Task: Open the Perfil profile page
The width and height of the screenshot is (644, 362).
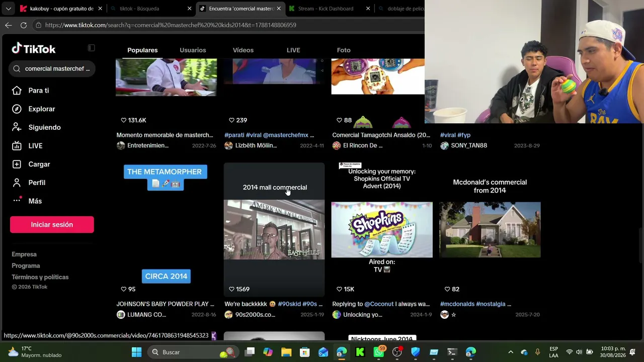Action: tap(37, 183)
